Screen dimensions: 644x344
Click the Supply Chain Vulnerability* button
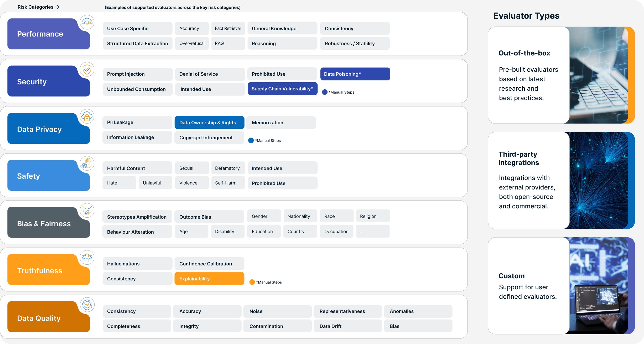pyautogui.click(x=282, y=89)
